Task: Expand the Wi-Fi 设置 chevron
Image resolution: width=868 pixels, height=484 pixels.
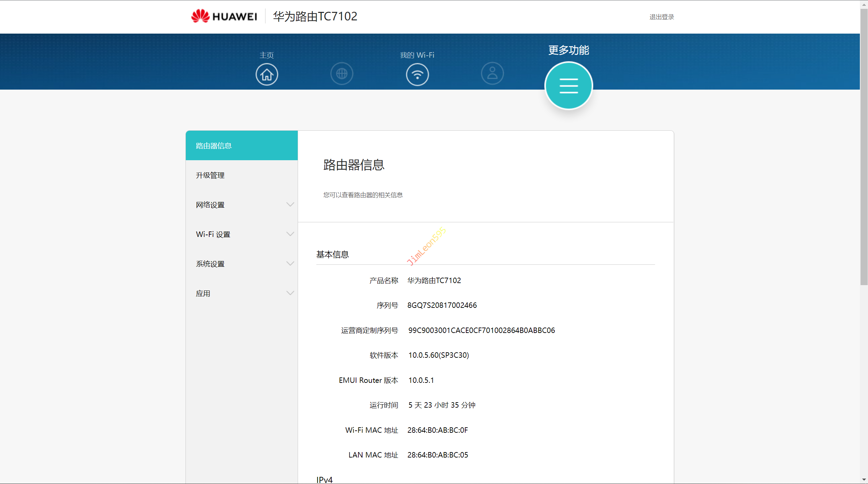Action: [290, 234]
